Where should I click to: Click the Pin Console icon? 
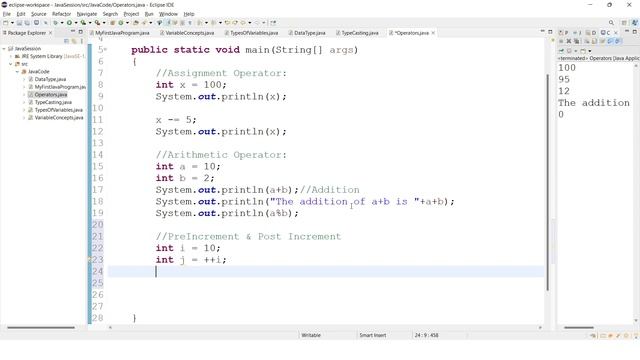(x=561, y=51)
